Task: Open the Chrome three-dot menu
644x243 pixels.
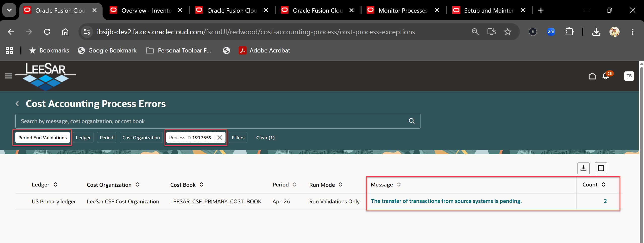Action: 632,32
